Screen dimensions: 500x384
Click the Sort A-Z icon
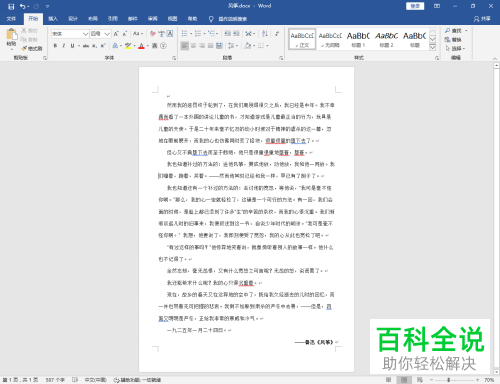[x=265, y=34]
